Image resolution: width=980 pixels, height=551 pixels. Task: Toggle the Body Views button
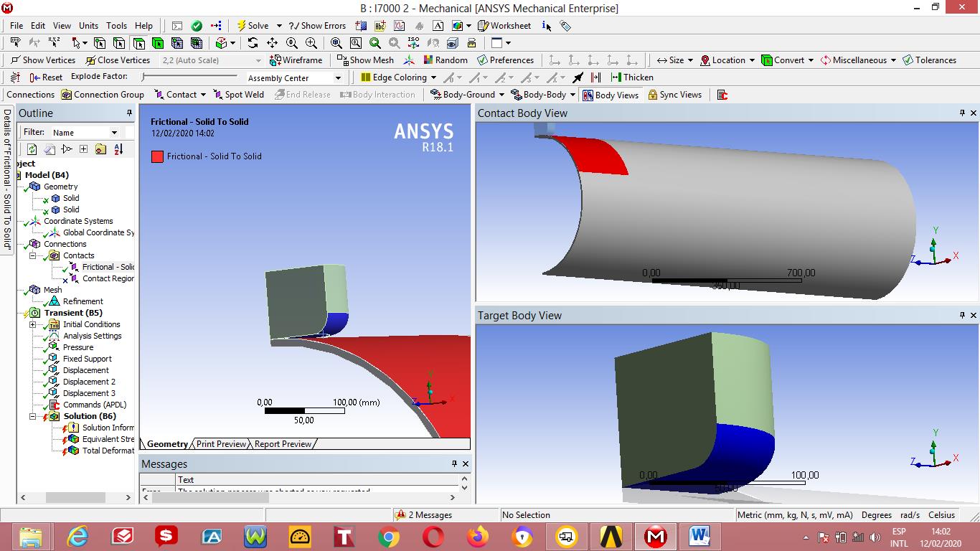pos(609,95)
